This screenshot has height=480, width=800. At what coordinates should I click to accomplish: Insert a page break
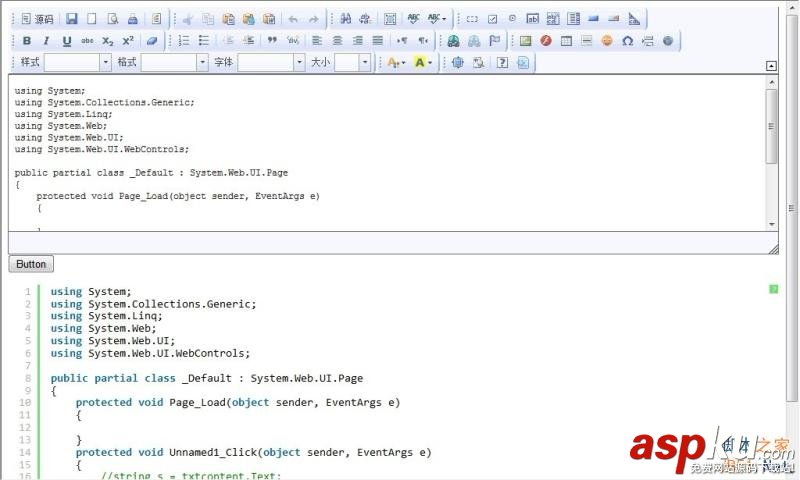pos(648,41)
